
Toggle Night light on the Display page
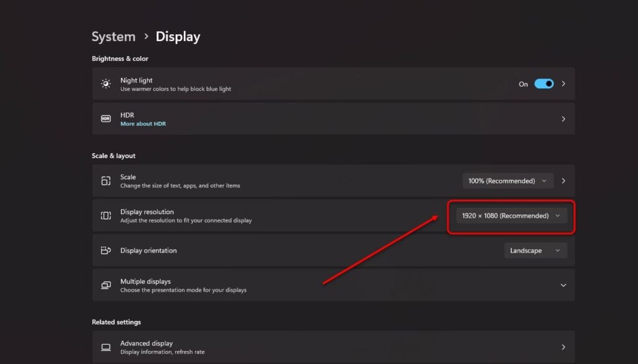[543, 83]
